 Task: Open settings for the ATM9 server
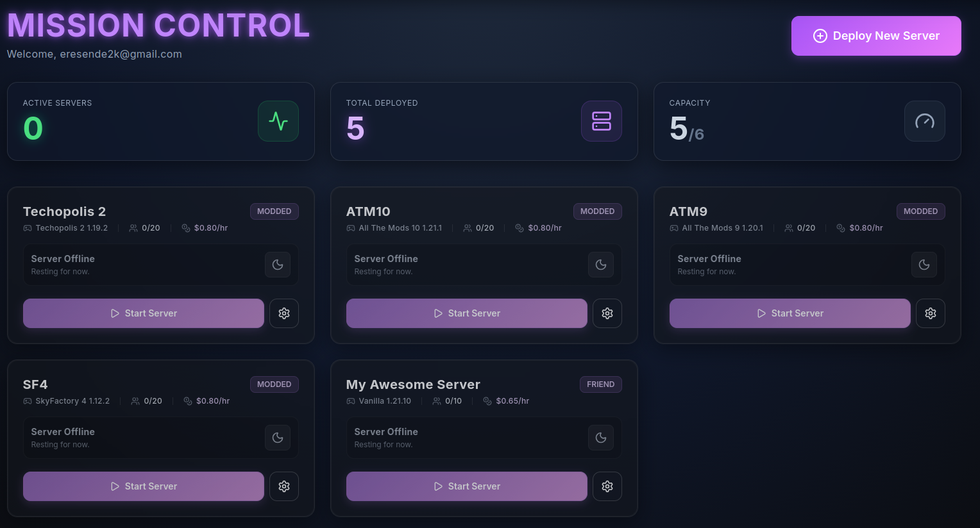click(x=931, y=313)
